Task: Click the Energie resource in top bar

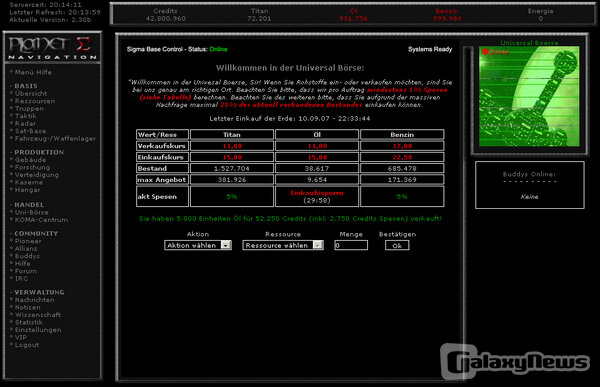Action: tap(541, 15)
